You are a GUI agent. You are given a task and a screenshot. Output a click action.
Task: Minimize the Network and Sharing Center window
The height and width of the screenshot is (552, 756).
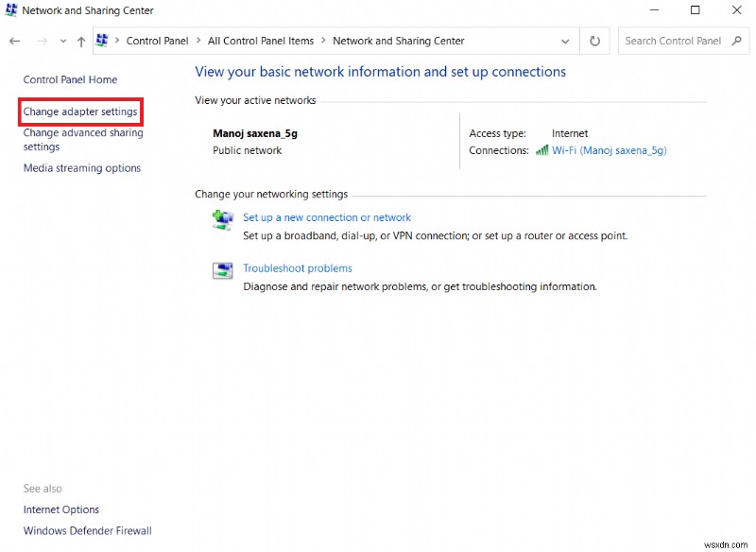click(x=654, y=10)
